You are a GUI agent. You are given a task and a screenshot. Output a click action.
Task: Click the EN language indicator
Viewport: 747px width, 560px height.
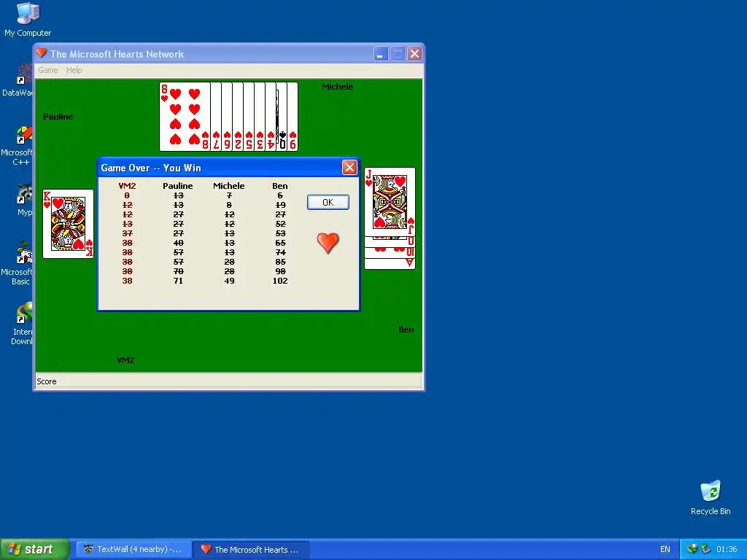tap(665, 549)
